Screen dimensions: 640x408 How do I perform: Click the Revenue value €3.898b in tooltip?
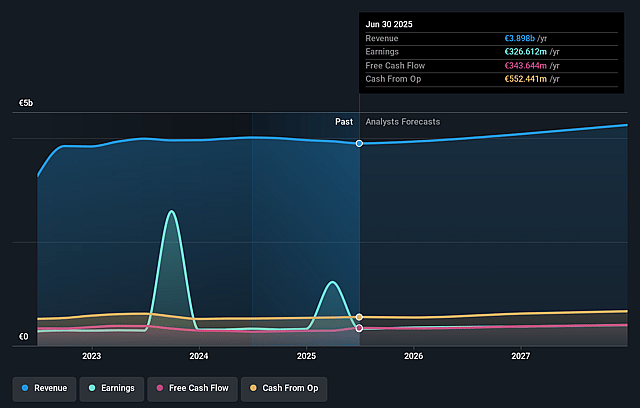[x=520, y=38]
